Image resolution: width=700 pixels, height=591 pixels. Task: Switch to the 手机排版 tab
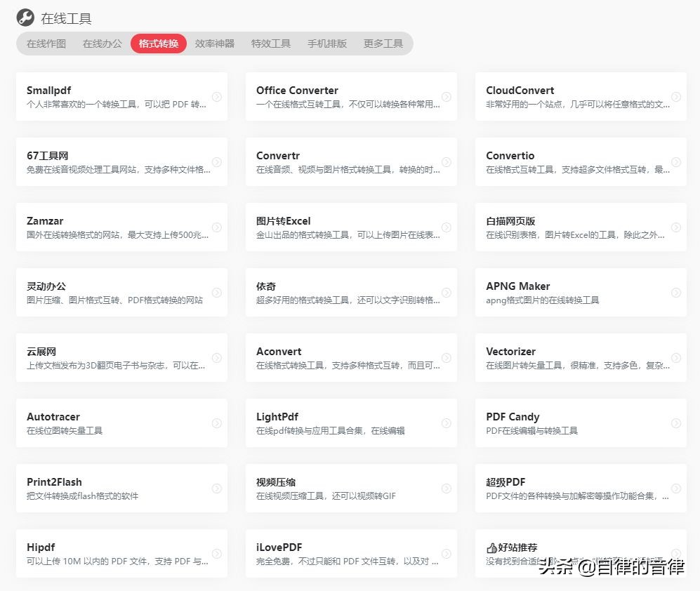[327, 44]
